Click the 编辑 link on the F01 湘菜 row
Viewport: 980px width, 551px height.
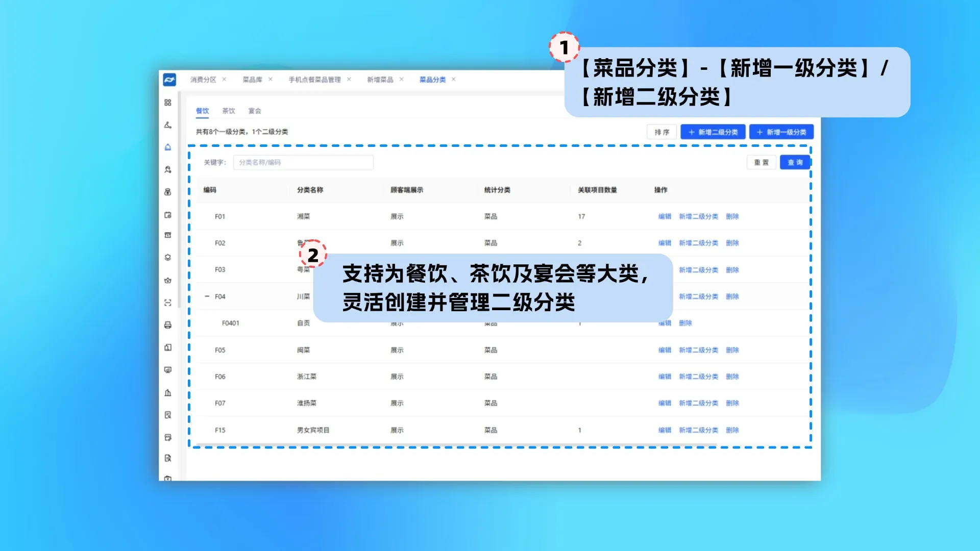tap(665, 216)
